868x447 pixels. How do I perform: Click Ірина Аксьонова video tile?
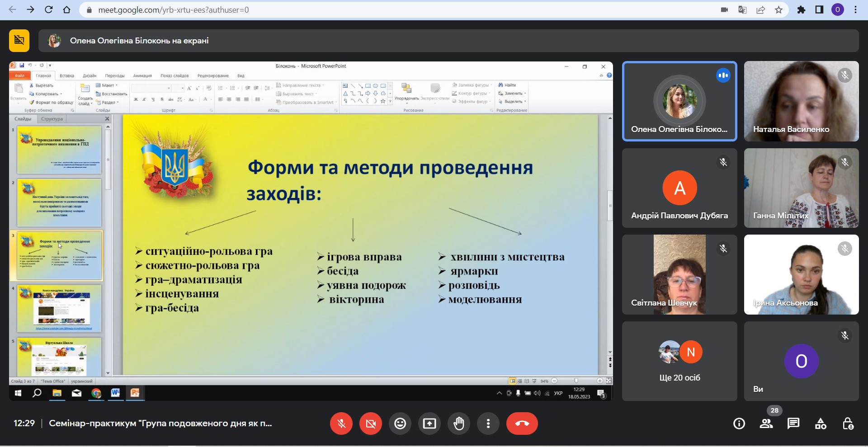click(x=801, y=274)
